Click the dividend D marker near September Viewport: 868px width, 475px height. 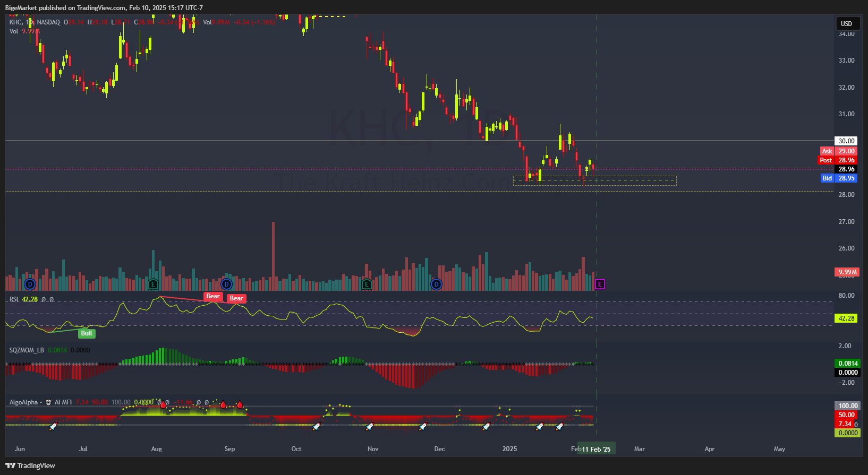pos(227,284)
